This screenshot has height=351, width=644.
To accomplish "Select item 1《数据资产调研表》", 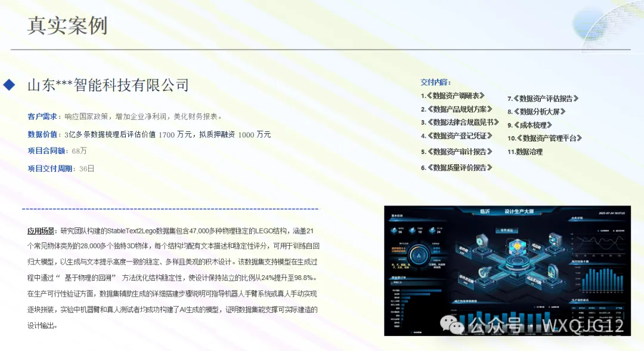I will (x=453, y=96).
